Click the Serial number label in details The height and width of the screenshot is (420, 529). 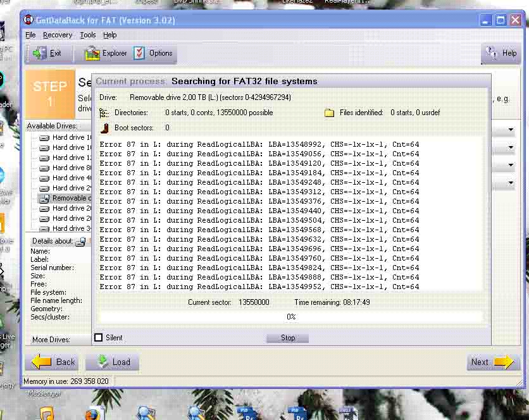[52, 268]
